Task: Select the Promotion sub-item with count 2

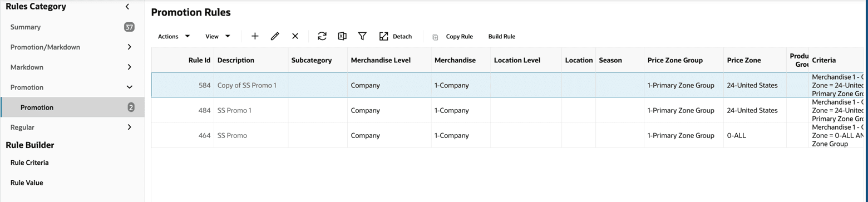Action: [72, 107]
